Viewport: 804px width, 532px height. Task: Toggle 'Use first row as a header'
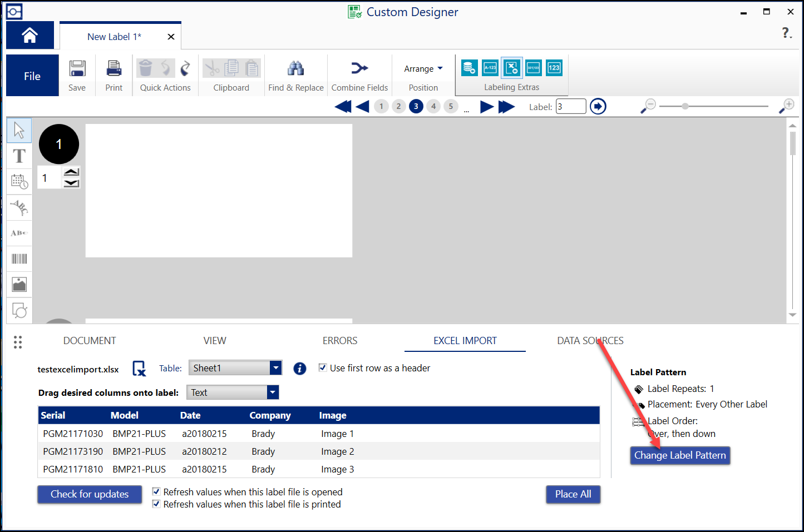pos(323,368)
